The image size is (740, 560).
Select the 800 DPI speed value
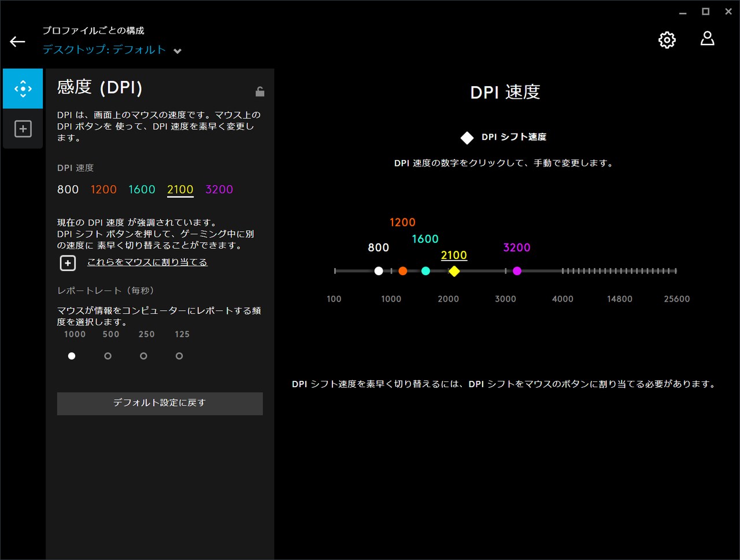click(x=68, y=189)
